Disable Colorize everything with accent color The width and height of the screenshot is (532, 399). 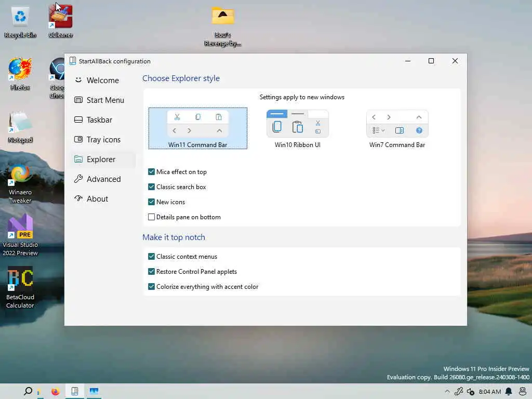pos(151,287)
